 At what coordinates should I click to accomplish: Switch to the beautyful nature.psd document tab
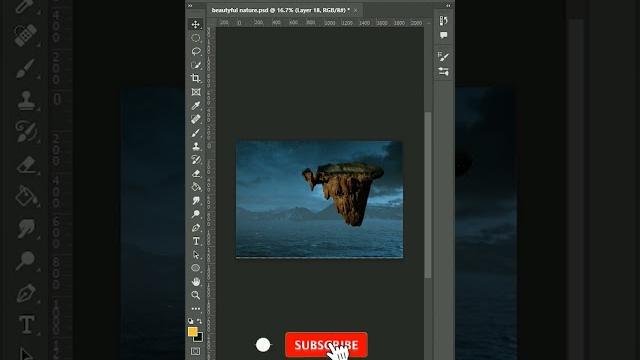(x=280, y=10)
